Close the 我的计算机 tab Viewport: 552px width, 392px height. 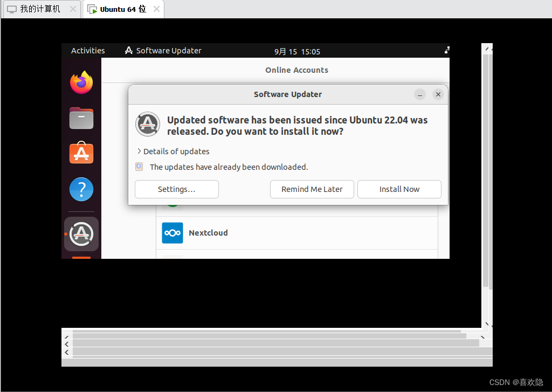click(73, 9)
